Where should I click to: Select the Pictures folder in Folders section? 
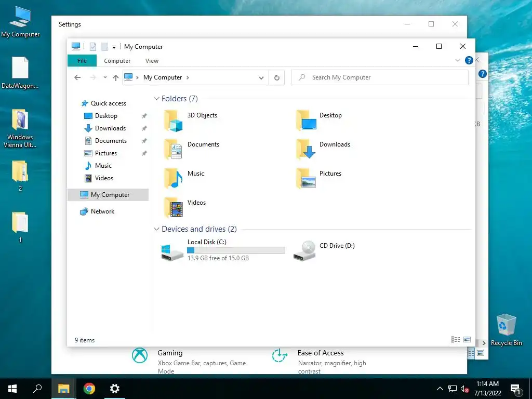point(318,179)
